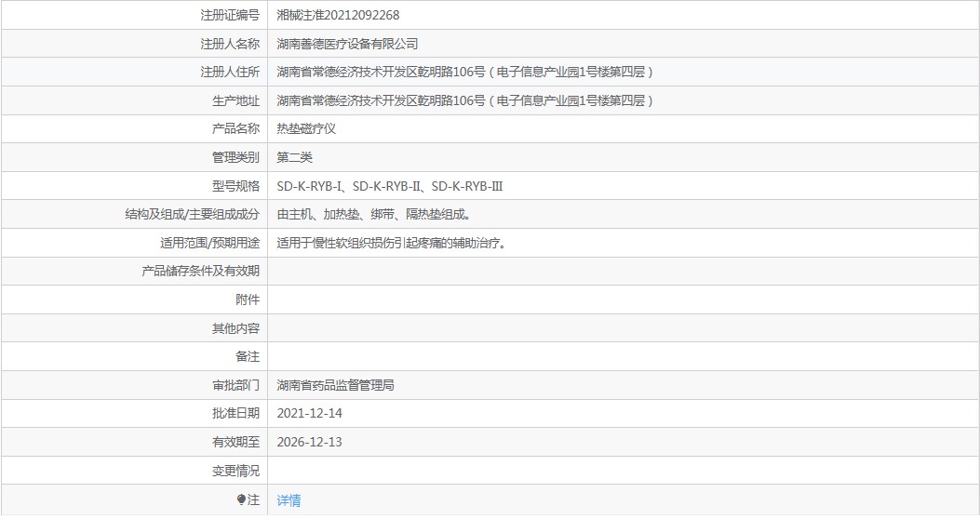Click intended use text 适用于慢性软组织损伤
Image resolution: width=980 pixels, height=519 pixels.
pos(336,243)
